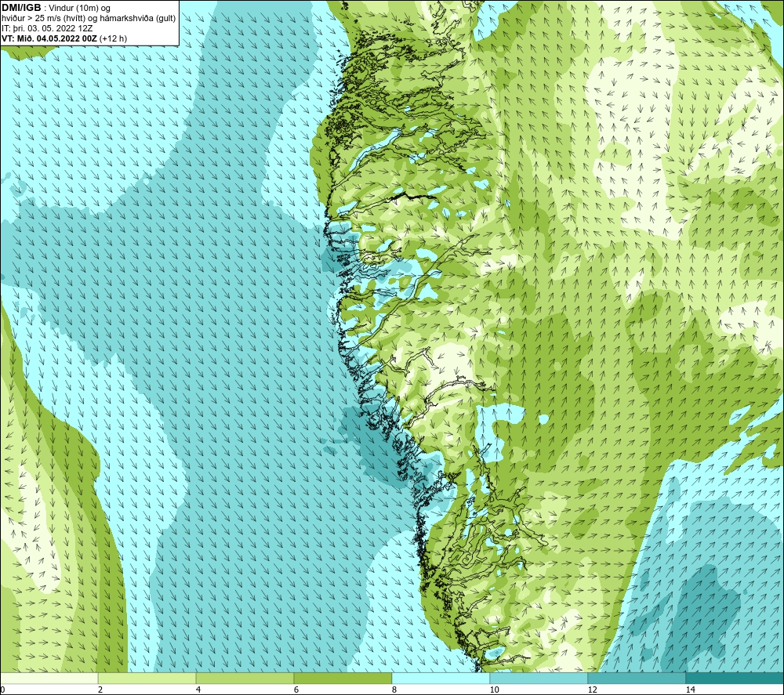The image size is (784, 695).
Task: Click the "6" label on the color scale
Action: 296,690
